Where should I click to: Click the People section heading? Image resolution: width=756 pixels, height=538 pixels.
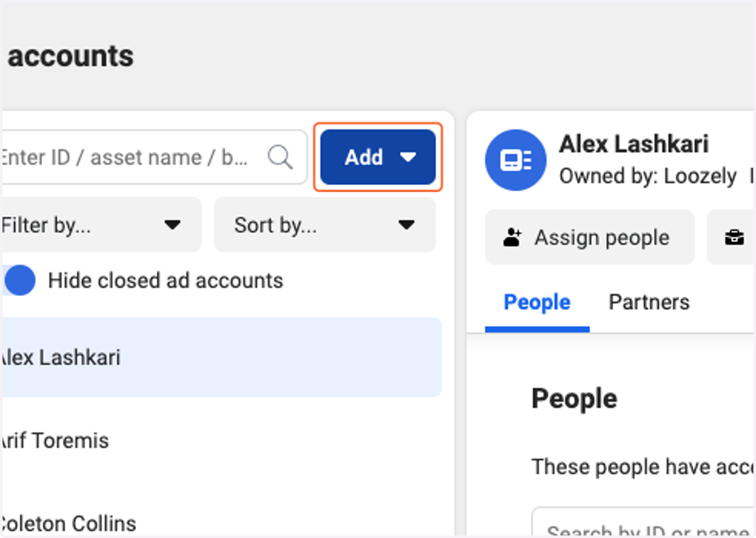575,398
